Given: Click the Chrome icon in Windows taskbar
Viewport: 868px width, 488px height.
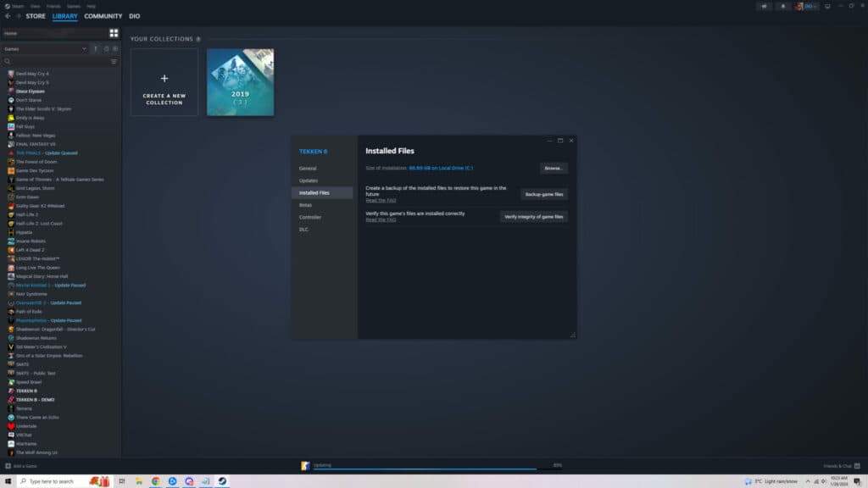Looking at the screenshot, I should pyautogui.click(x=155, y=481).
